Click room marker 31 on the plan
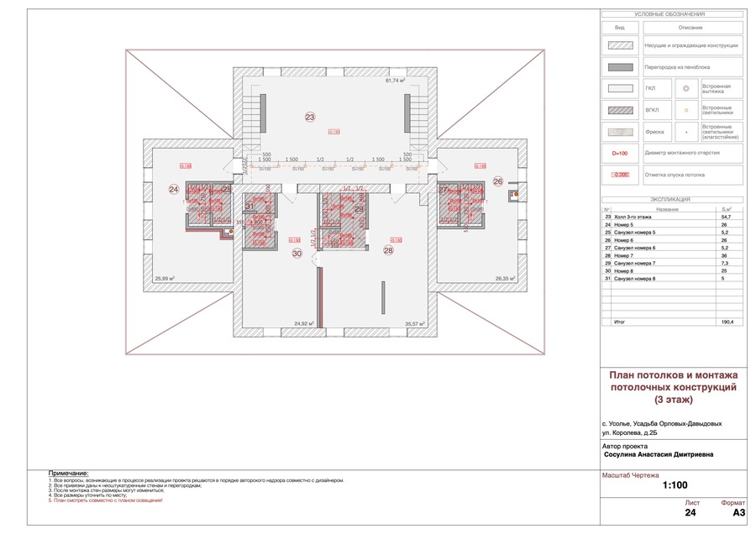756x534 pixels. tap(249, 207)
